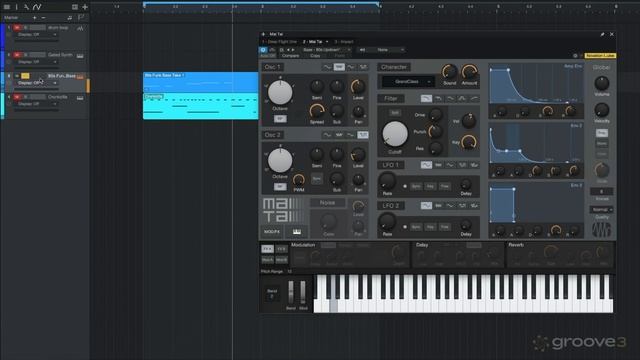Viewport: 640px width, 360px height.
Task: Click the automation curve icon in track toolbar
Action: [x=37, y=7]
